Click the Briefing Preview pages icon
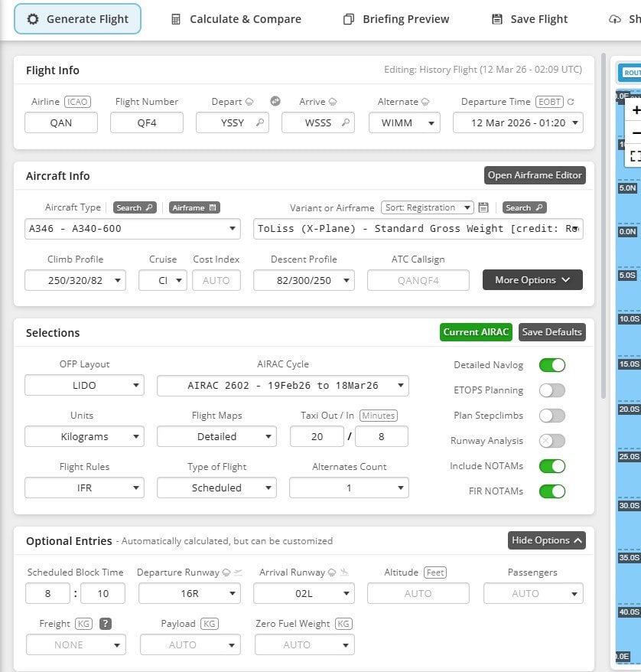 point(349,19)
